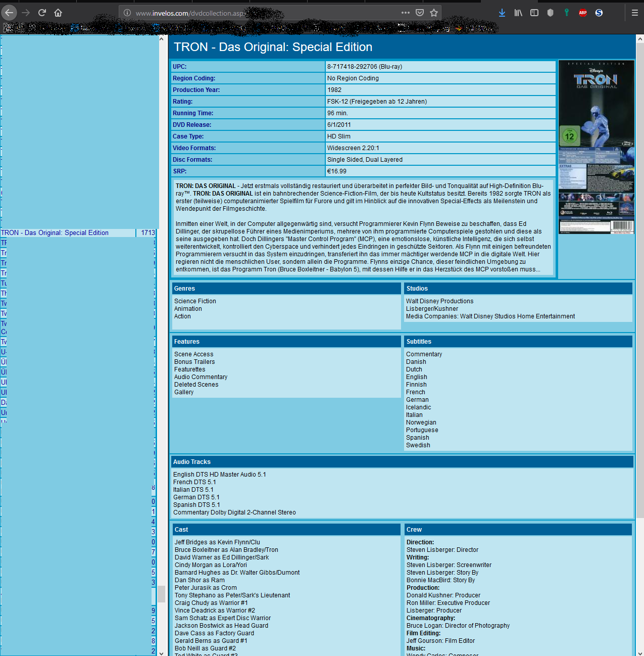
Task: Click David Warner as Ed Dillinger/Sark
Action: 222,557
